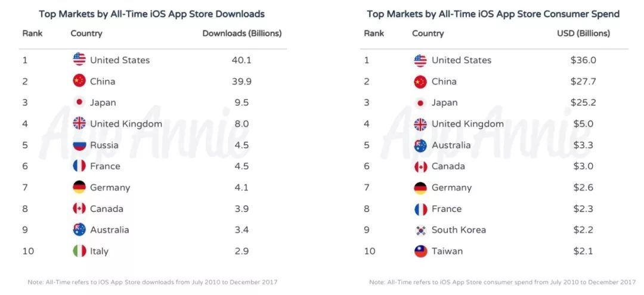Click United States flag in Downloads table

79,60
